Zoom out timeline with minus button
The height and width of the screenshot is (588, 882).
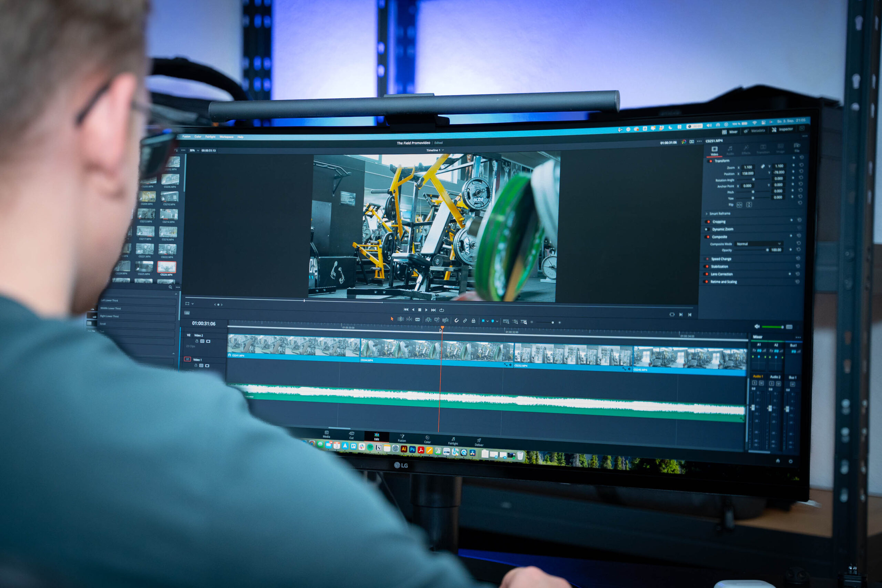[x=532, y=322]
